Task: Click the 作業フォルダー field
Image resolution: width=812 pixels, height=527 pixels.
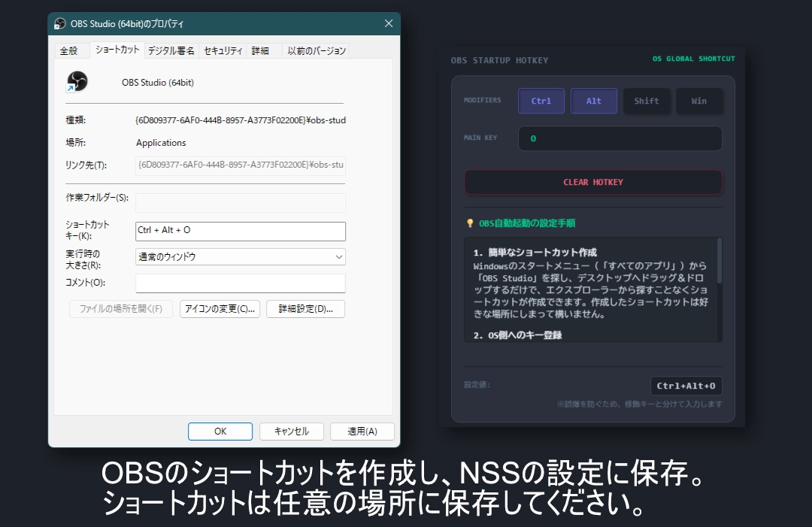Action: click(241, 203)
